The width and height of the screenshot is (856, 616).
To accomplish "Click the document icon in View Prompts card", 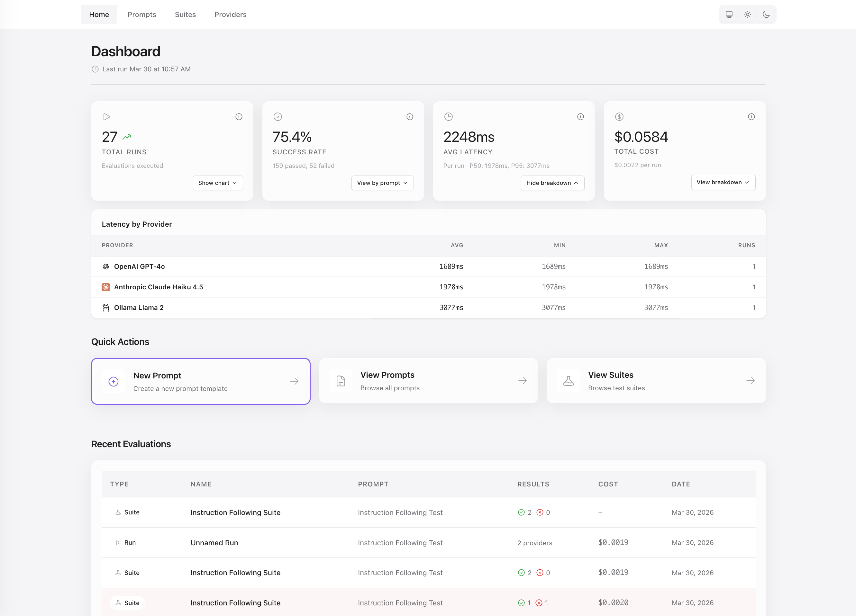I will (341, 381).
